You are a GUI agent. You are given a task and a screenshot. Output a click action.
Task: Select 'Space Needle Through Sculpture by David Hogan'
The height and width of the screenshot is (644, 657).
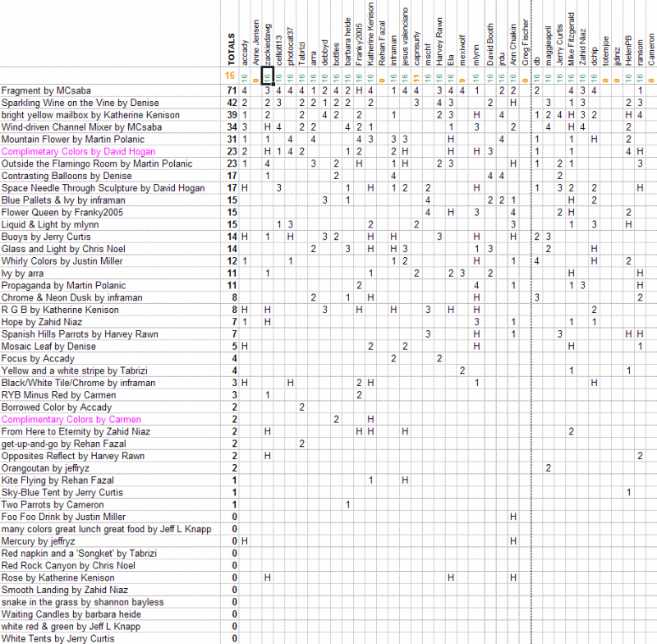(103, 188)
